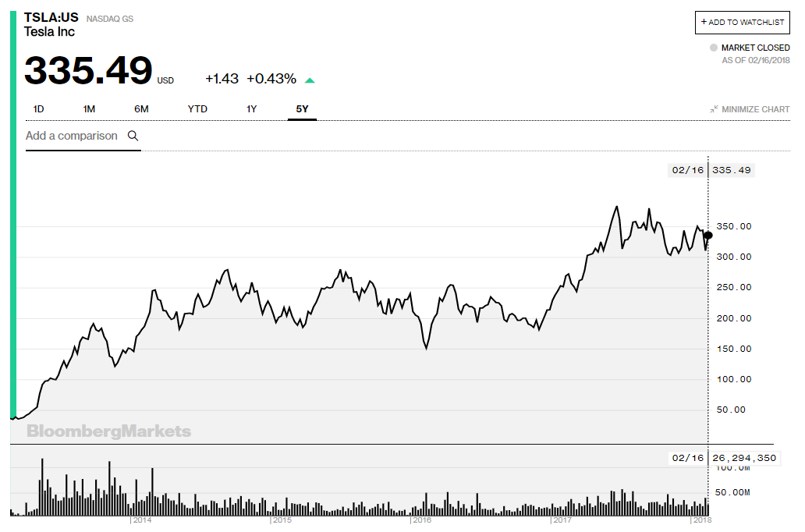The width and height of the screenshot is (805, 532).
Task: Click the plus icon in Add to Watchlist
Action: [704, 22]
